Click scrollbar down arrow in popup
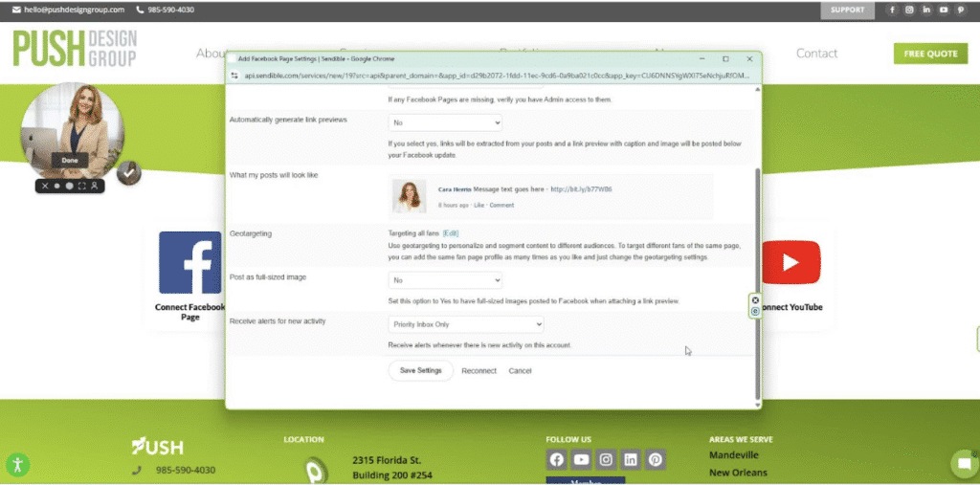 click(758, 406)
